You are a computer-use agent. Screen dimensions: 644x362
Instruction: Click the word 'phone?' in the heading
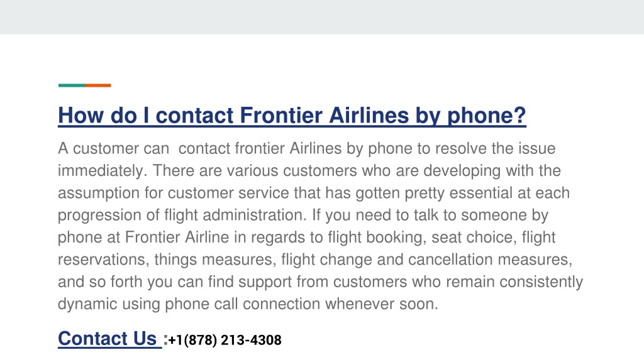[x=487, y=116]
